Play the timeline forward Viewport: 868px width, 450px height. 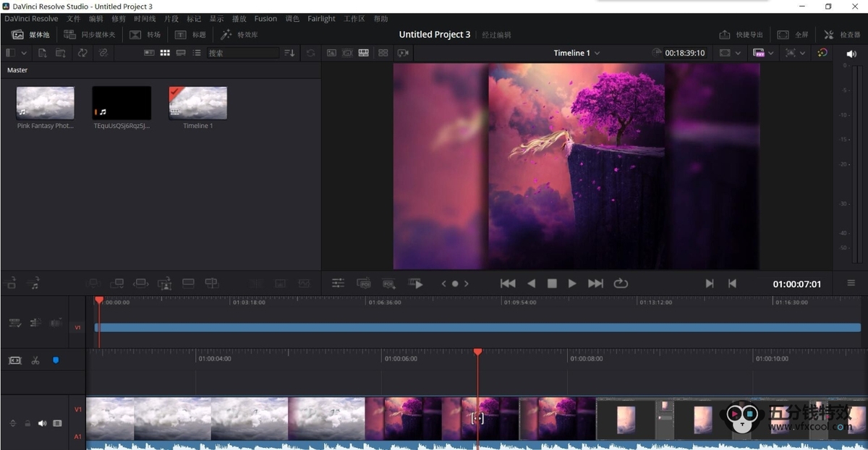572,284
